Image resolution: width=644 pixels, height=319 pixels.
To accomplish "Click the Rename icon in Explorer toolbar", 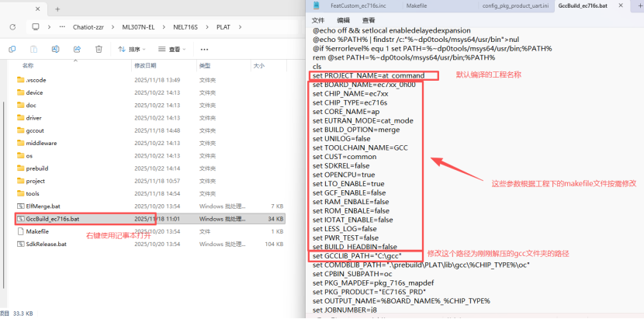I will (x=55, y=50).
